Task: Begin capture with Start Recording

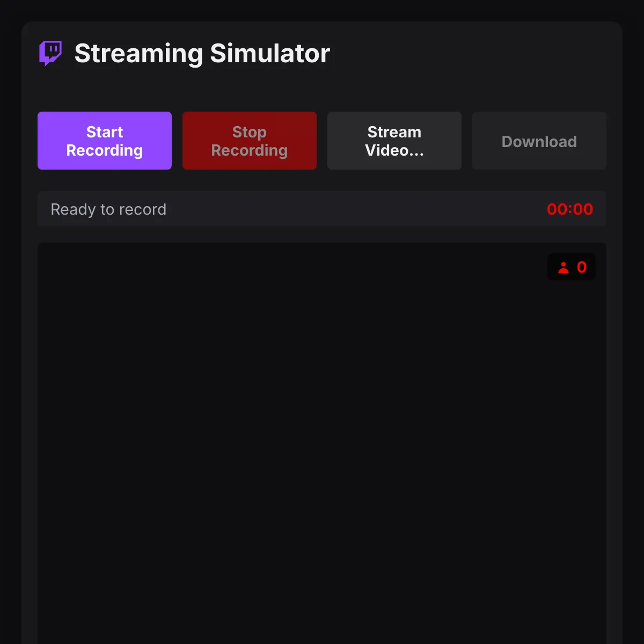Action: tap(105, 141)
